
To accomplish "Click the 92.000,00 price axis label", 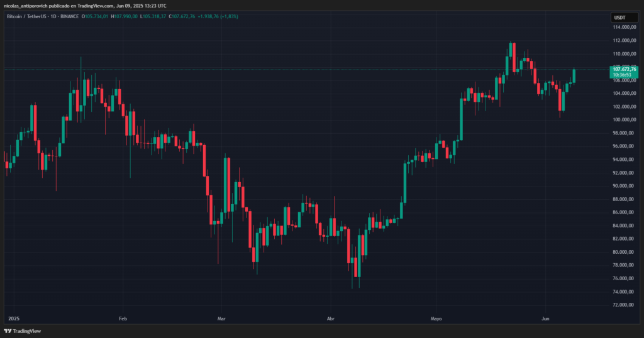I will pos(624,173).
